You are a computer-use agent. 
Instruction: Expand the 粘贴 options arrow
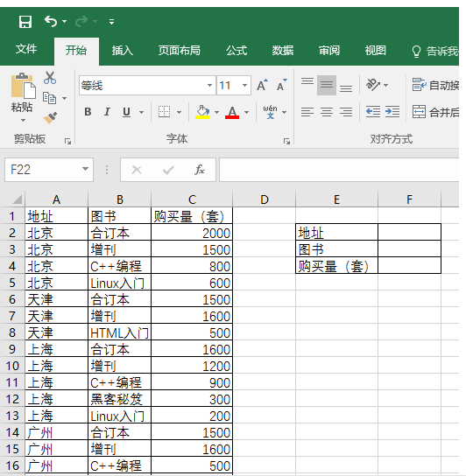coord(23,120)
